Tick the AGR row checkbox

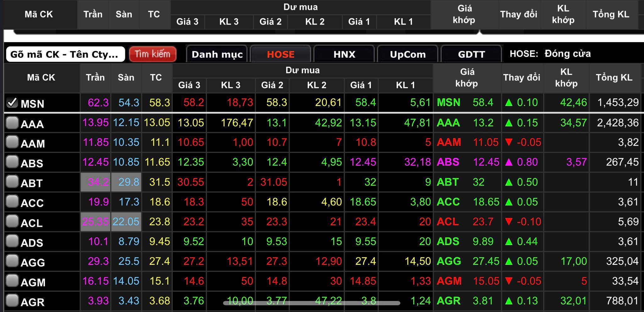point(12,301)
